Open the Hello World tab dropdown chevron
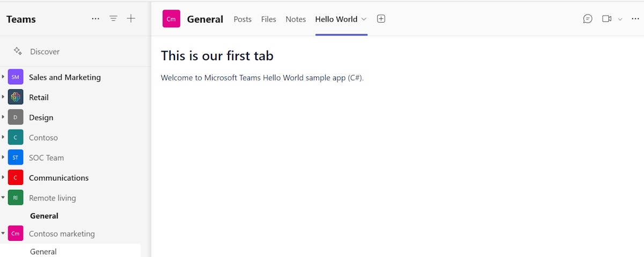644x257 pixels. [364, 19]
